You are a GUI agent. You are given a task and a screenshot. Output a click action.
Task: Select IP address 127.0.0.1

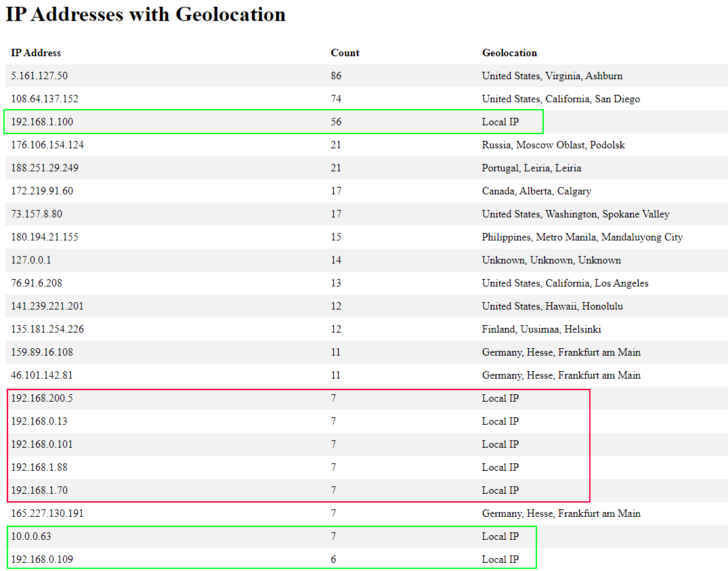click(31, 260)
